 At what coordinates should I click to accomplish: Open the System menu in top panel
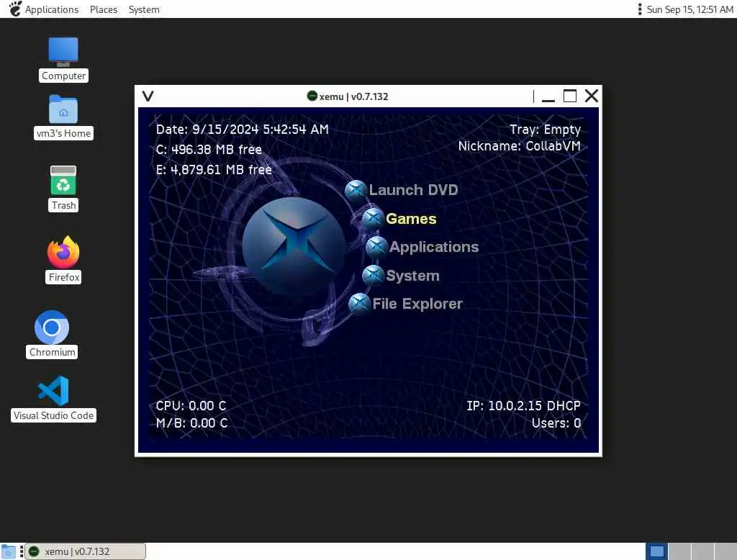point(144,9)
